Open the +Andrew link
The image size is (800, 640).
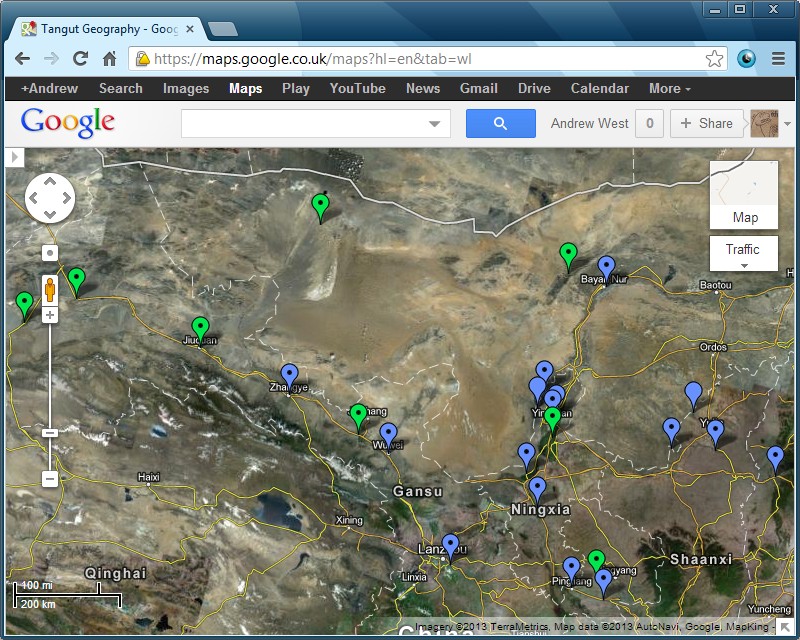tap(49, 88)
